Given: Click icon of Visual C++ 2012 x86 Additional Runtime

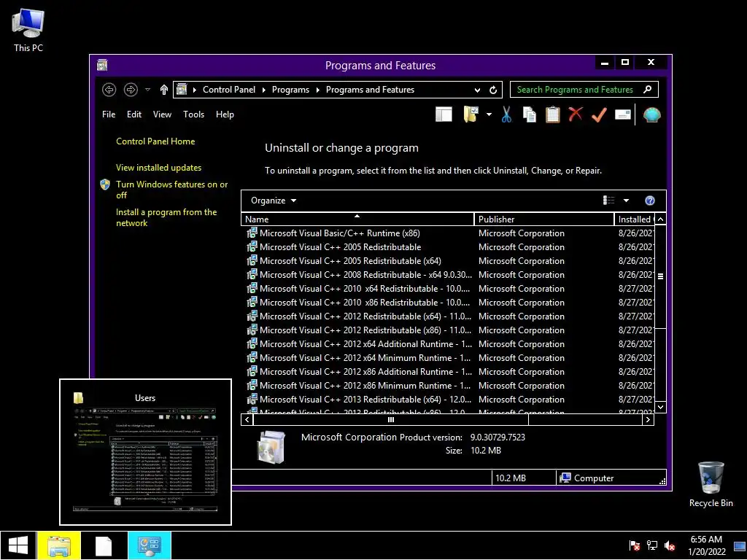Looking at the screenshot, I should (252, 371).
